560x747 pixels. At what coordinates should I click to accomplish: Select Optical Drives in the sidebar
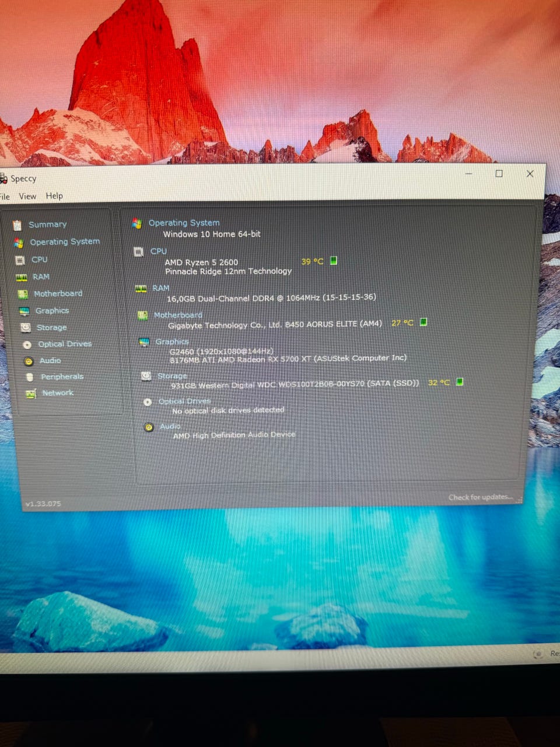point(65,344)
